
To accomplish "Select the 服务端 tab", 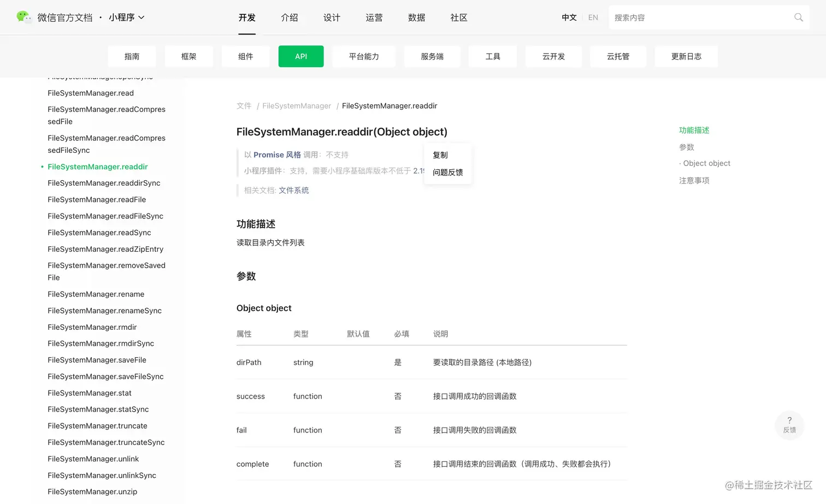I will pyautogui.click(x=432, y=56).
